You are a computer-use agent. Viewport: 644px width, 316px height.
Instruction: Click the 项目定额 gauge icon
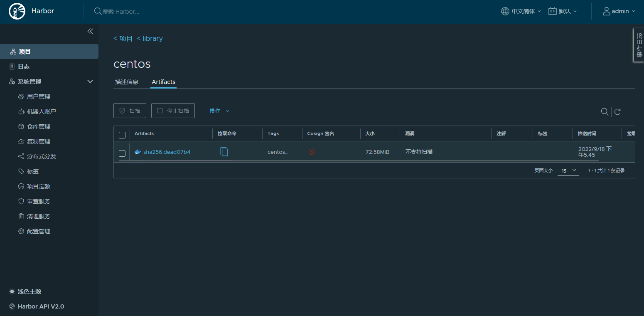[21, 186]
